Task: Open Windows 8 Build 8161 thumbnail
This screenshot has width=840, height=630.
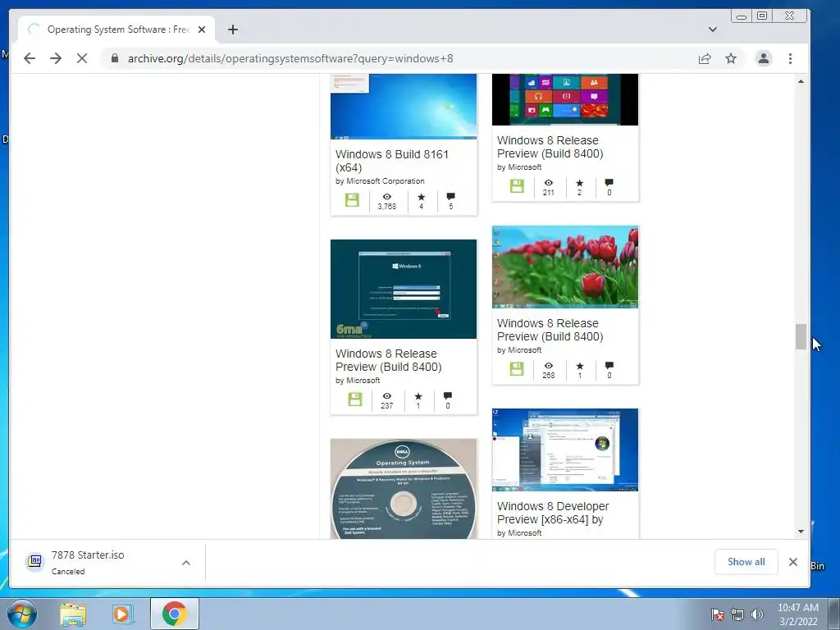Action: (404, 107)
